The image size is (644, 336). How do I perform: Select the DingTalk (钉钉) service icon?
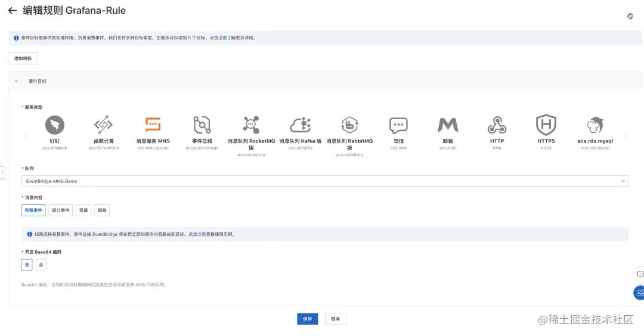coord(55,125)
